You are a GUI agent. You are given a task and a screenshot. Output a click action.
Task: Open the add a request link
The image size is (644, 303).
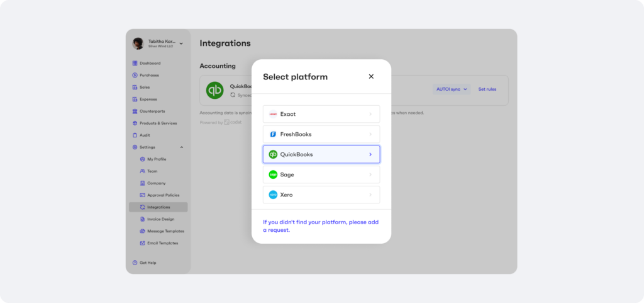pyautogui.click(x=321, y=226)
